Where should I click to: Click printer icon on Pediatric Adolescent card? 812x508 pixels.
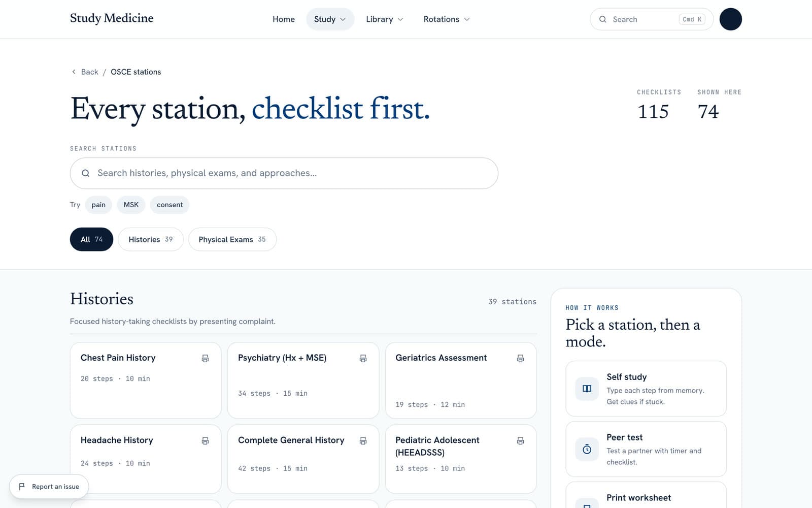[x=520, y=440]
